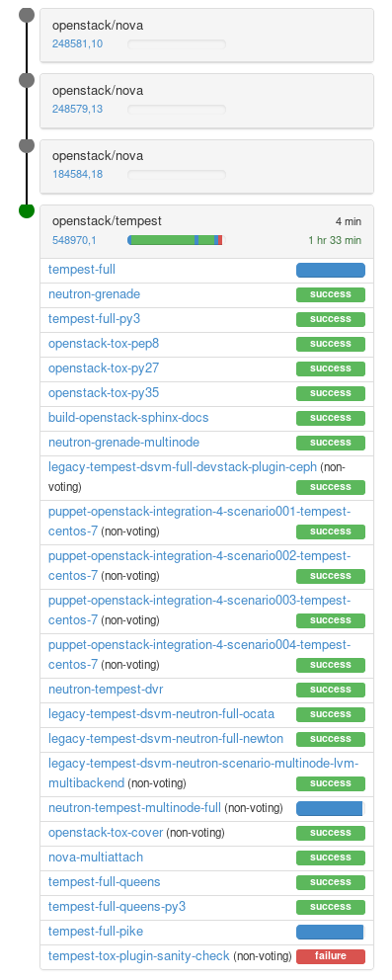This screenshot has width=392, height=980.
Task: Click the multicolored progress bar for 548970,1
Action: click(176, 240)
